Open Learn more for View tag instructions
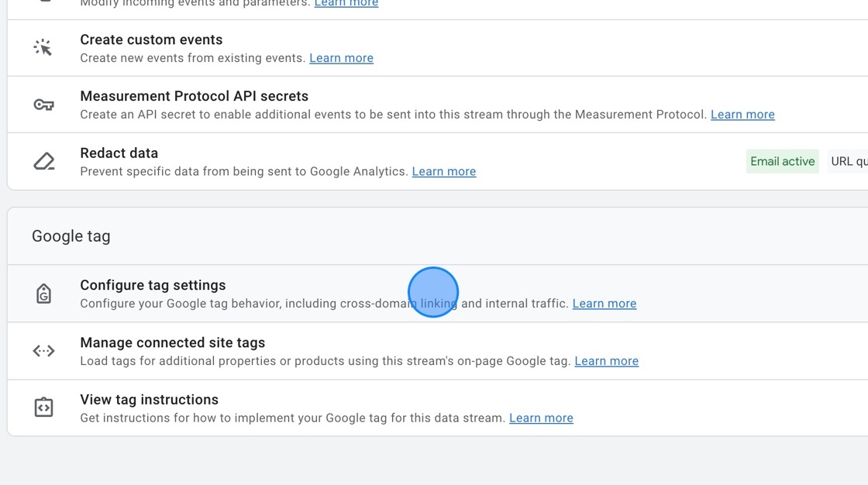Image resolution: width=868 pixels, height=485 pixels. pos(541,418)
